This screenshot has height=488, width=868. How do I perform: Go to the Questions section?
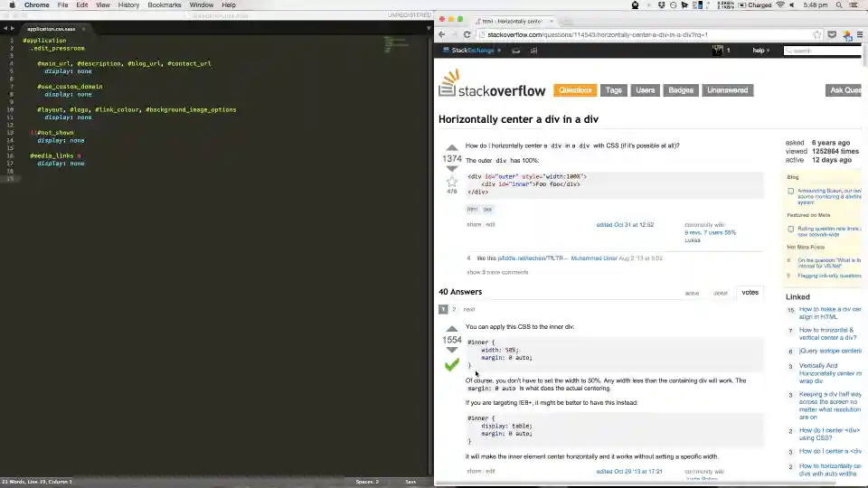[575, 90]
